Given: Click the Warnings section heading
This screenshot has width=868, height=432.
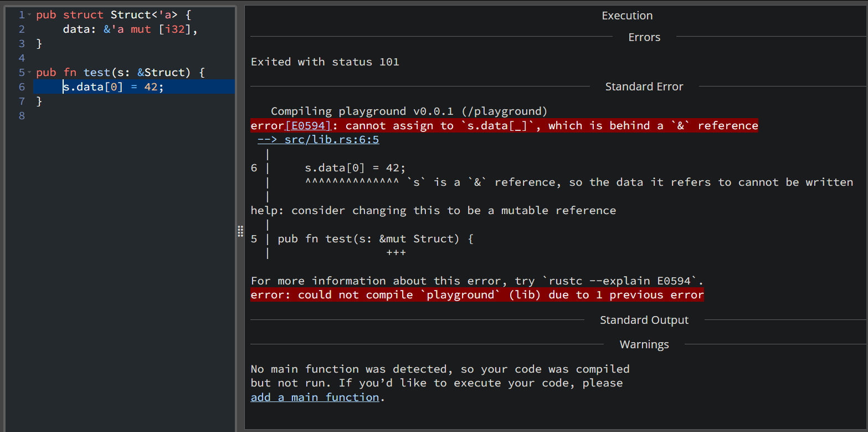Looking at the screenshot, I should tap(644, 344).
